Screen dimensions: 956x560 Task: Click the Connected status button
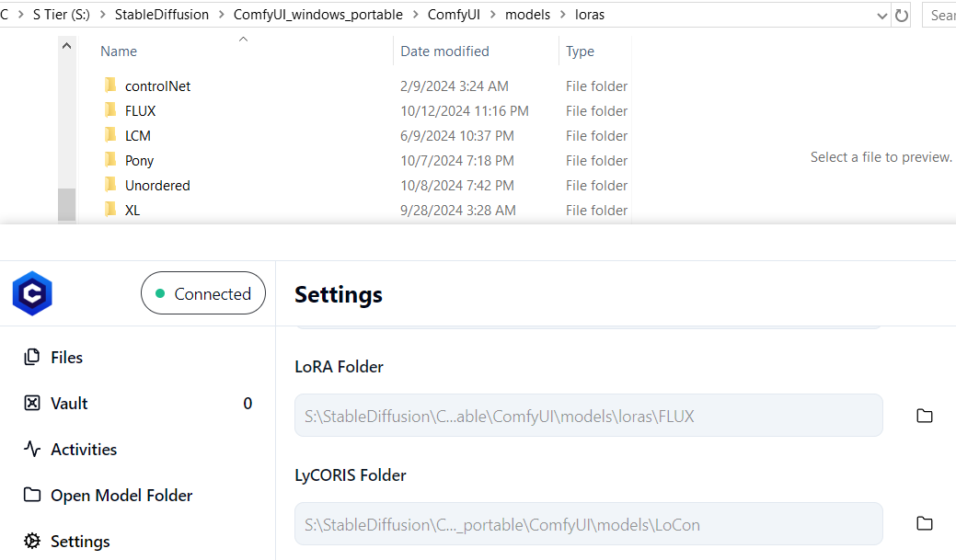[x=202, y=294]
